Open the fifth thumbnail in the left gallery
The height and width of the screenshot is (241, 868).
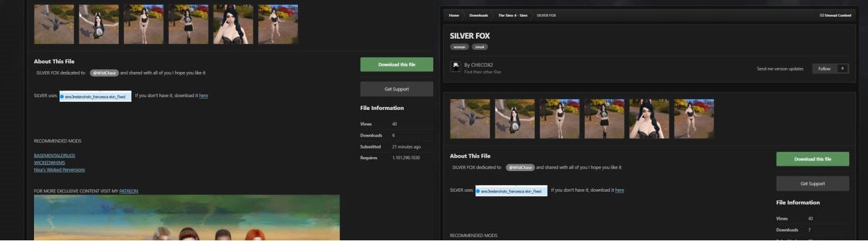[233, 25]
